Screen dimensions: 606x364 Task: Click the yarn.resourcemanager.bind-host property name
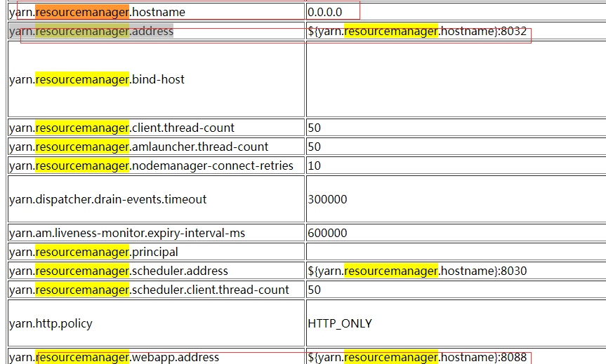click(97, 79)
